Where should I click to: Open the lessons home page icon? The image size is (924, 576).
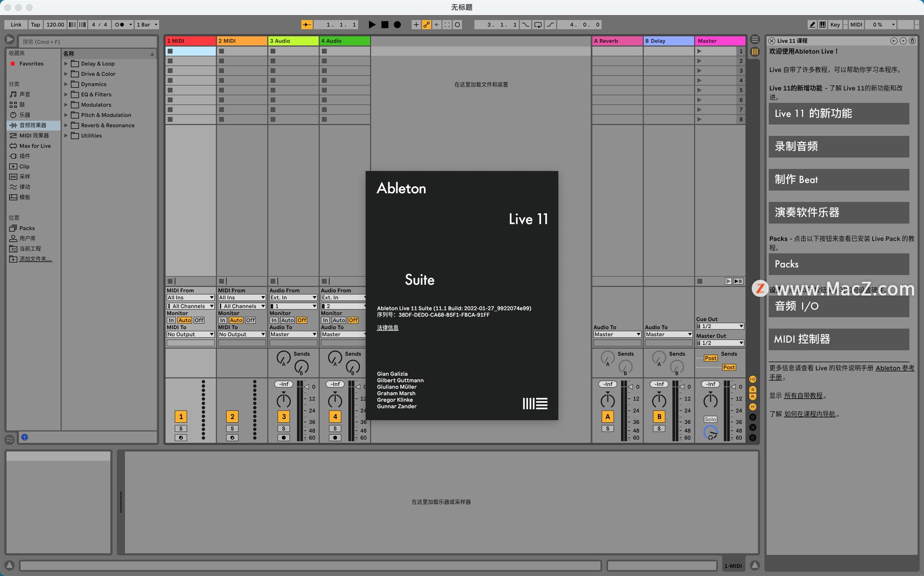[912, 41]
